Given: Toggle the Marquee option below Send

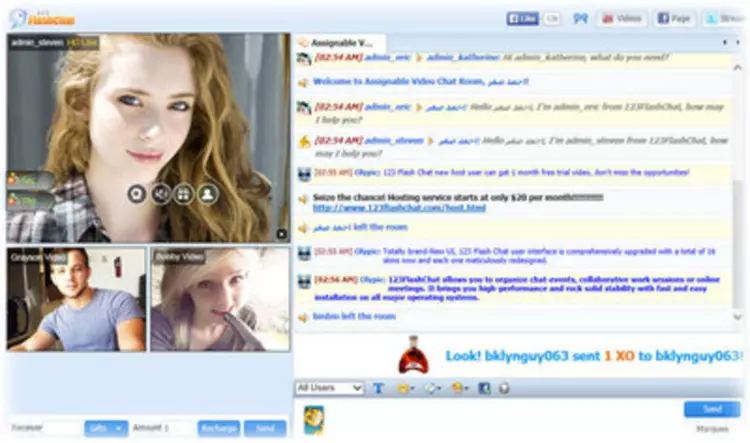Looking at the screenshot, I should click(x=712, y=429).
